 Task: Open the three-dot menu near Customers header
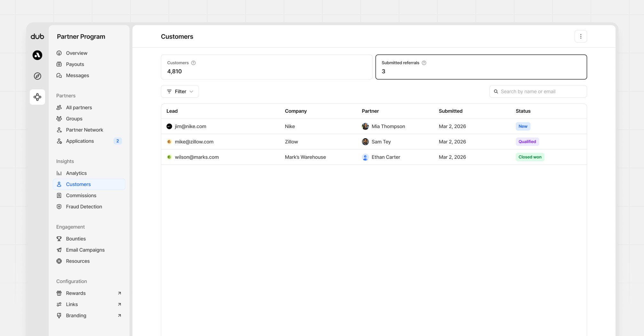[x=581, y=36]
